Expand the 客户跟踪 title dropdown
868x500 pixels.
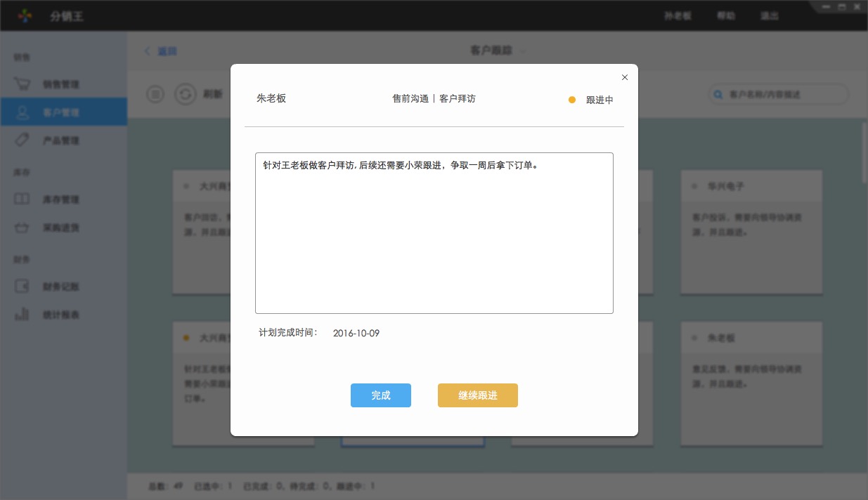pos(523,51)
